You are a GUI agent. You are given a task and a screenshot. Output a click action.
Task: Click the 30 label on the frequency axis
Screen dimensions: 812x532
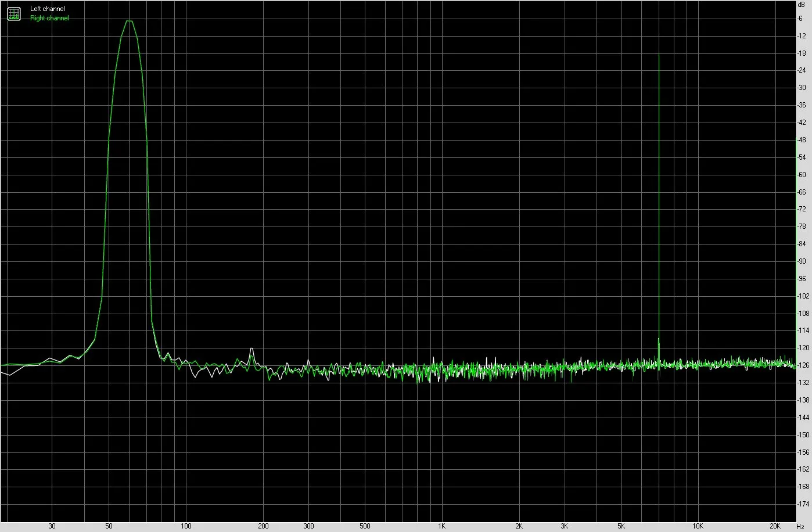[52, 526]
